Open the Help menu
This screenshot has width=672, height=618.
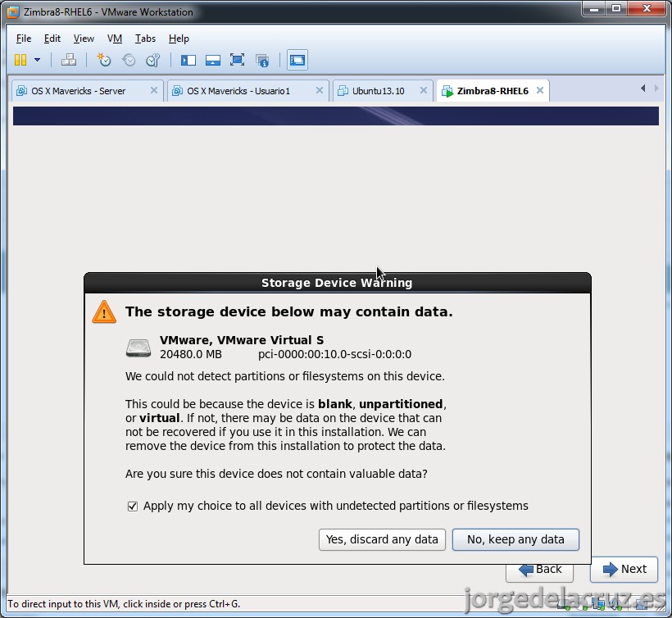tap(179, 39)
